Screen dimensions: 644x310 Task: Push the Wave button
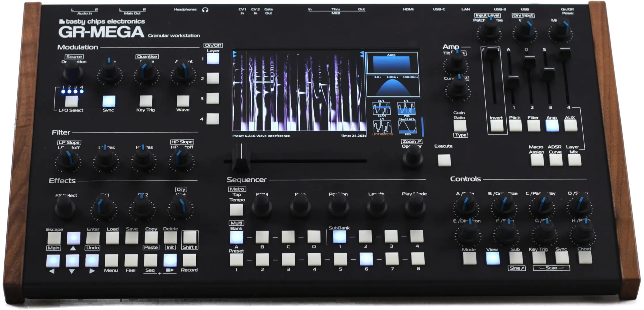click(x=183, y=101)
